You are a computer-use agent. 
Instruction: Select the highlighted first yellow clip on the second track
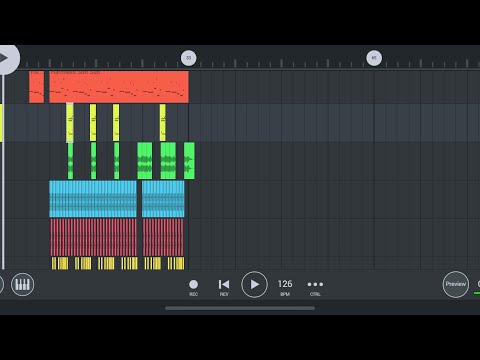pyautogui.click(x=70, y=123)
